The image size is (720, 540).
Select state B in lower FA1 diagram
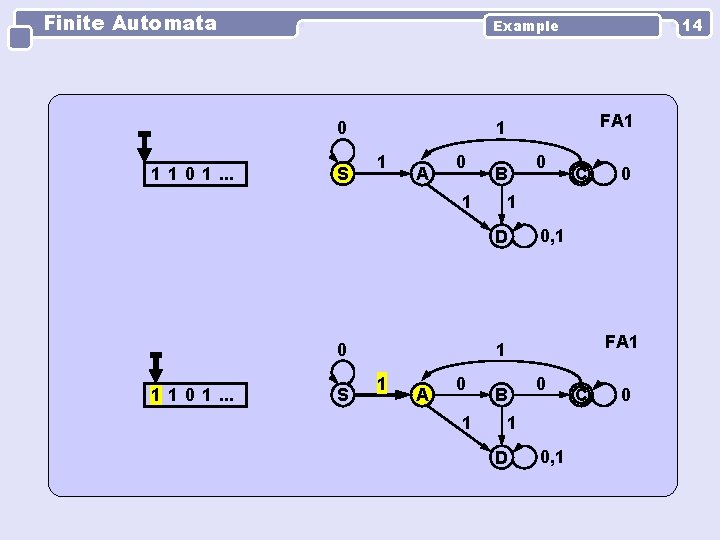click(x=501, y=395)
